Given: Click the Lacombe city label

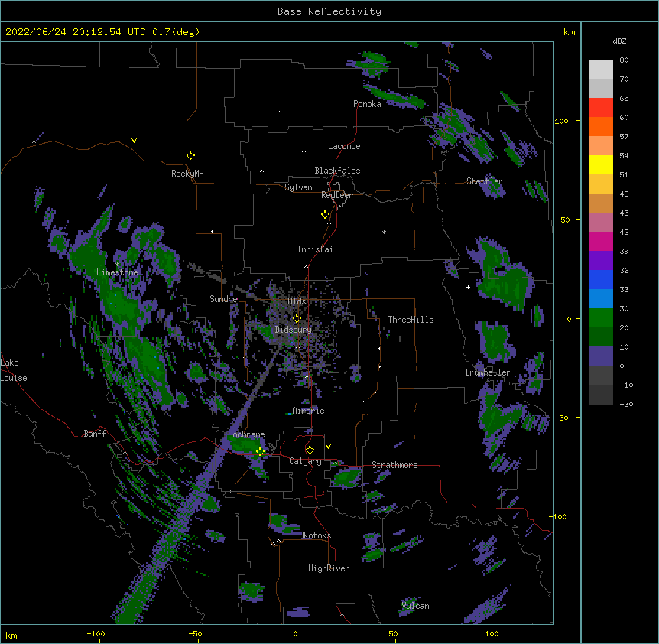Looking at the screenshot, I should (x=344, y=146).
